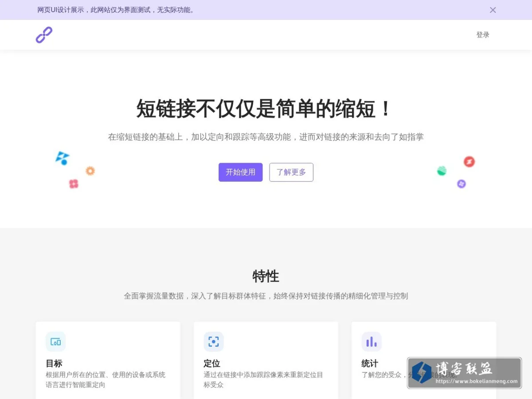The height and width of the screenshot is (399, 532).
Task: Click the 统计 bar chart icon
Action: 372,342
